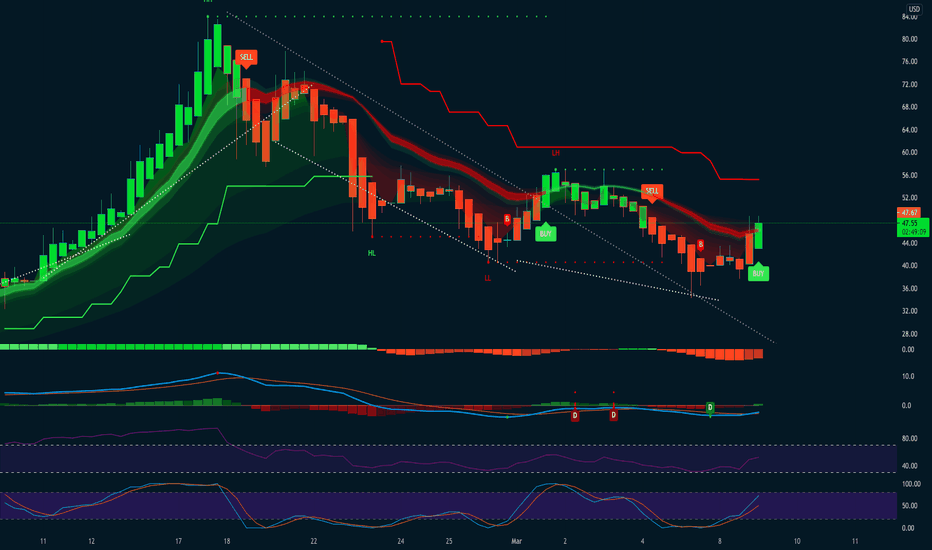Click the 100.00 stochastic scale label
Viewport: 932px width, 550px height.
tap(911, 485)
